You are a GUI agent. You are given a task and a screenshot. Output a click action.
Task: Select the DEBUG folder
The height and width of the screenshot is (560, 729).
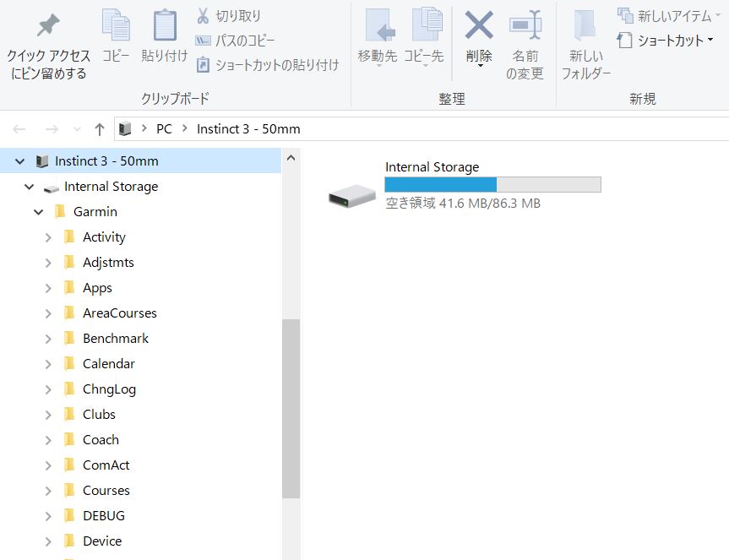(104, 515)
